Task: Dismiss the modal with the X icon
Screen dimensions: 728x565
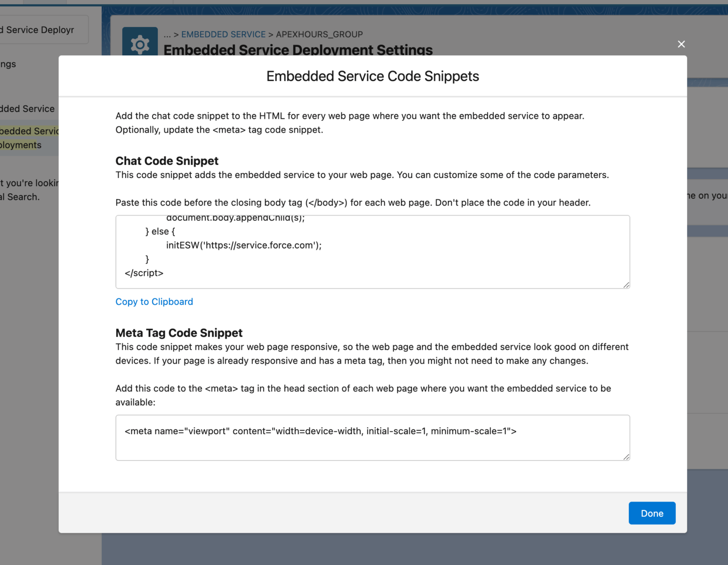Action: (681, 44)
